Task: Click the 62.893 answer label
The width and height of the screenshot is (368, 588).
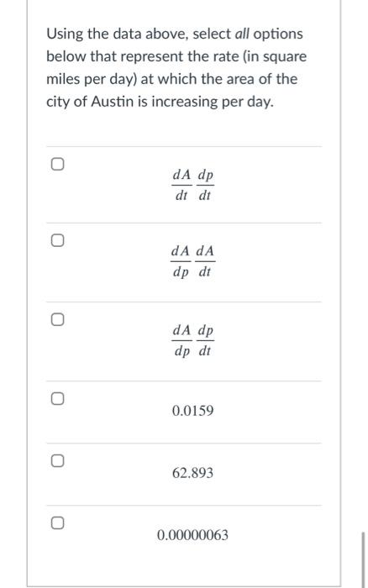Action: [x=192, y=473]
